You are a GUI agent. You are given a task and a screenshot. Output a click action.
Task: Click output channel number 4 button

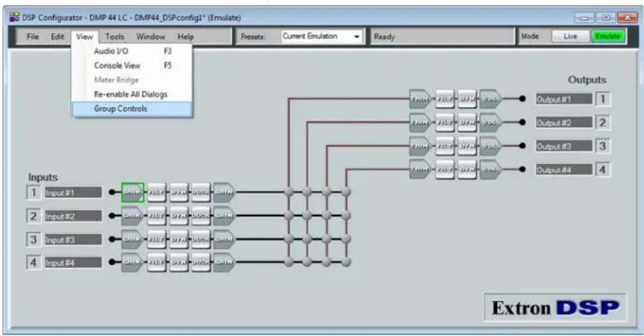603,169
